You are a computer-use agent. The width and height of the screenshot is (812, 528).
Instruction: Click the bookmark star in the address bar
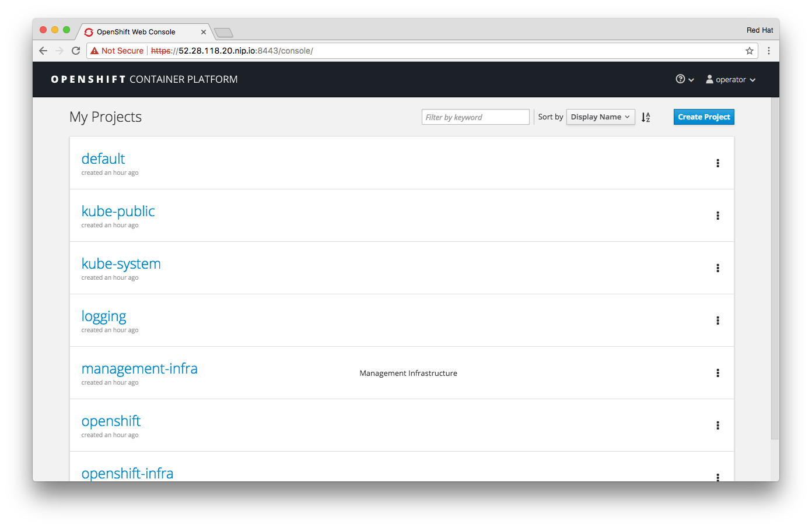click(x=749, y=51)
